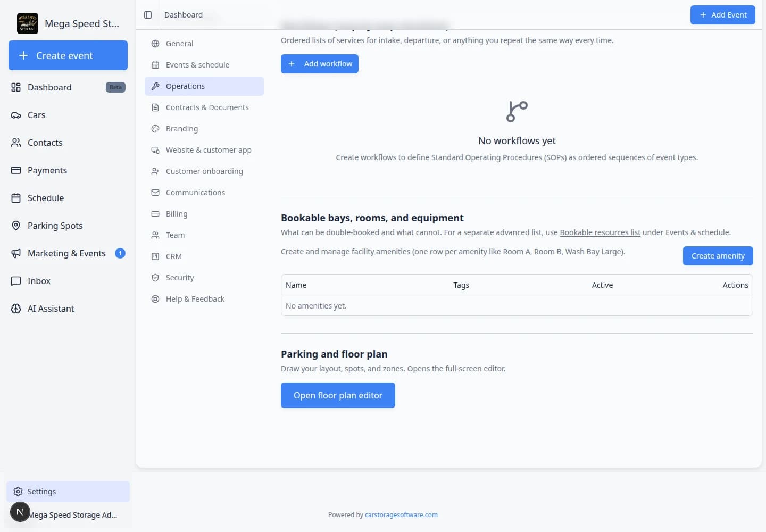Click the 'No workflows yet' heading
766x532 pixels.
coord(517,141)
